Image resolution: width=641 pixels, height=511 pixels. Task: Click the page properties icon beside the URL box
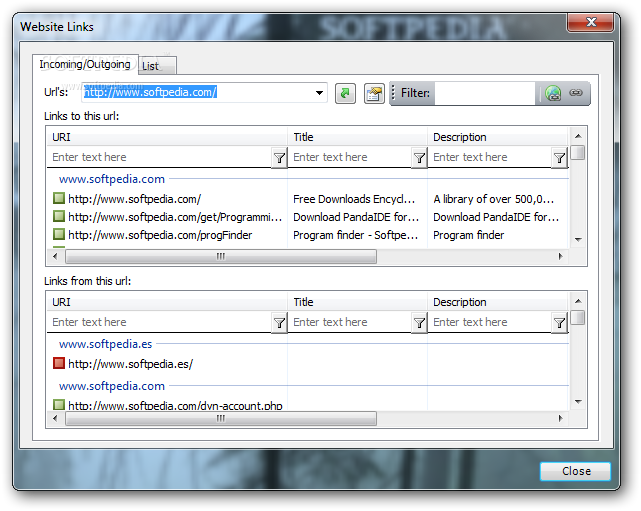(x=374, y=93)
